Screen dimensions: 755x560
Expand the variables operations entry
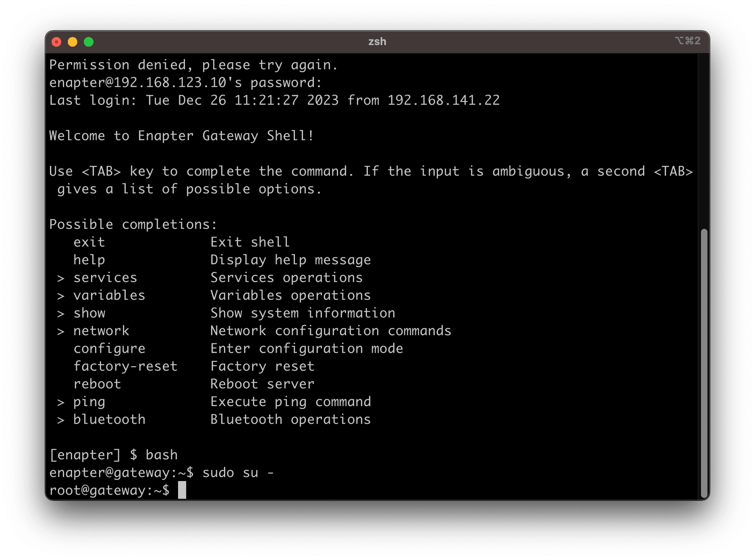pyautogui.click(x=109, y=295)
